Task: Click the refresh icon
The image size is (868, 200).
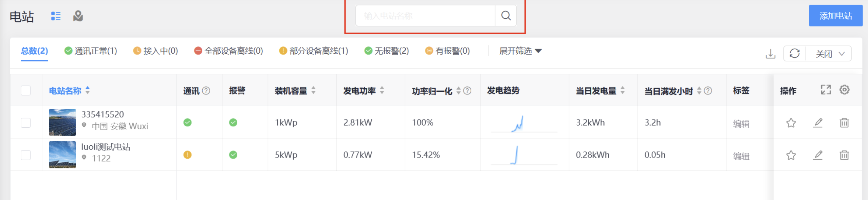Action: [x=794, y=54]
